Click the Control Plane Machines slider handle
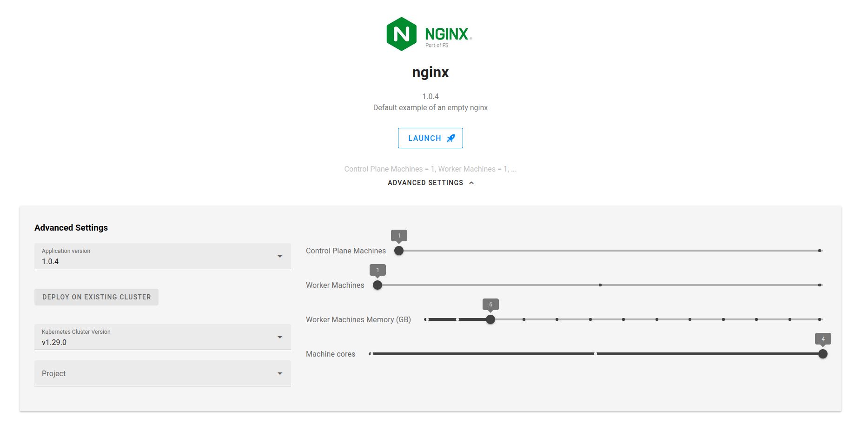 399,251
